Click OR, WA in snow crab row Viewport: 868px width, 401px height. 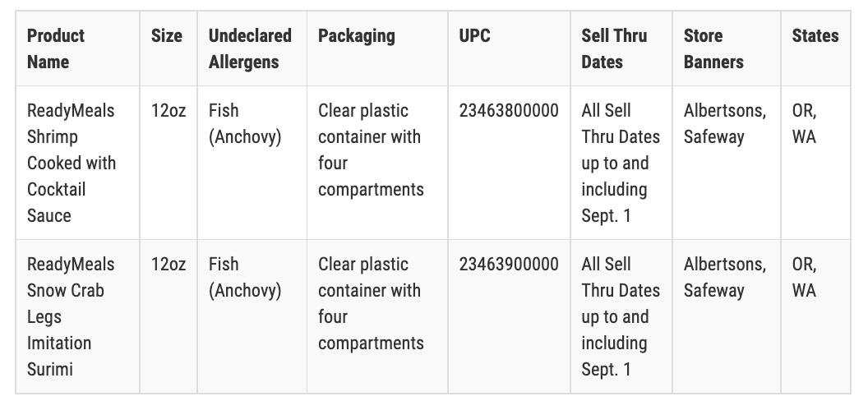coord(805,278)
